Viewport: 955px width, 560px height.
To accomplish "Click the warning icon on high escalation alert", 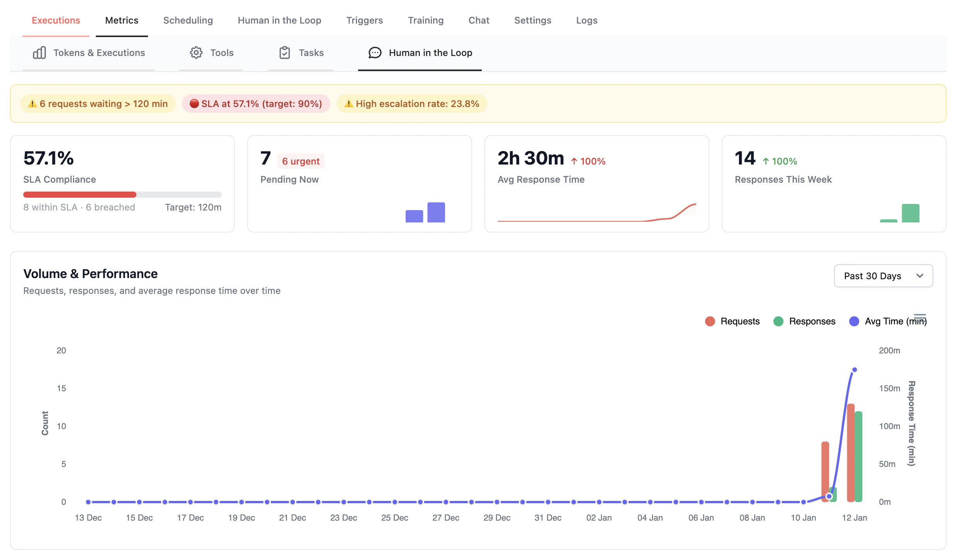I will [x=349, y=104].
